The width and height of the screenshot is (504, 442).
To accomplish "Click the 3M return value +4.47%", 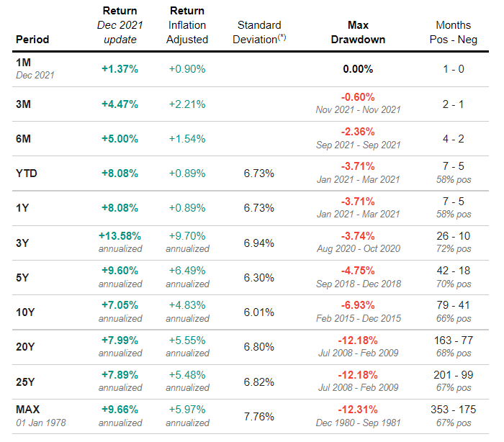I will click(x=120, y=104).
